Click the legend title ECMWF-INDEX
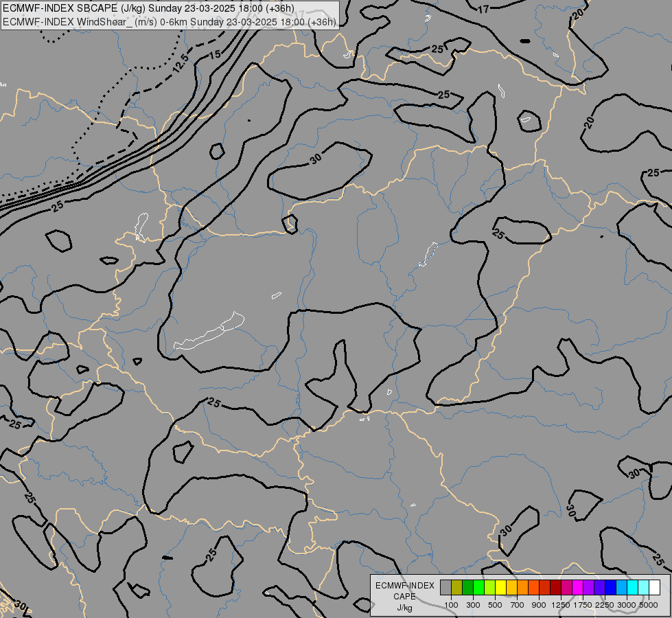Viewport: 672px width, 618px height. (404, 586)
